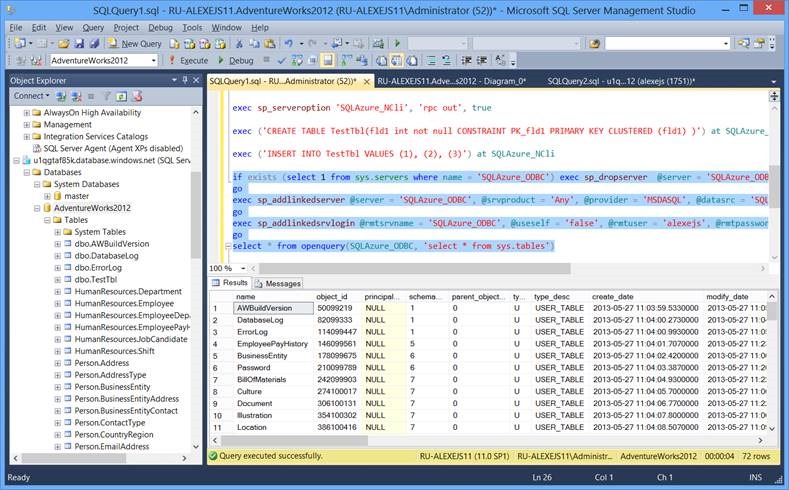Screen dimensions: 789x490
Task: Expand the AlwaysOn High Availability node
Action: pyautogui.click(x=27, y=113)
